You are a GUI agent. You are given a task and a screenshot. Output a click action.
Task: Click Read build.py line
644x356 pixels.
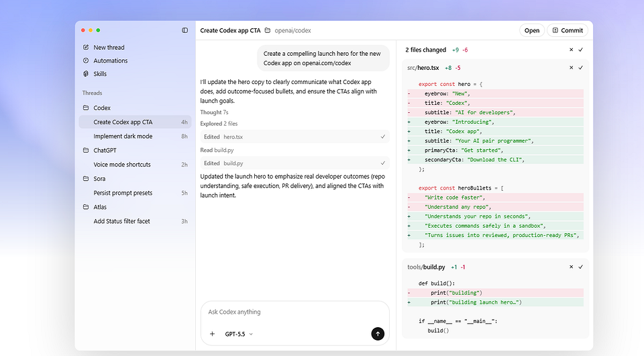coord(217,150)
